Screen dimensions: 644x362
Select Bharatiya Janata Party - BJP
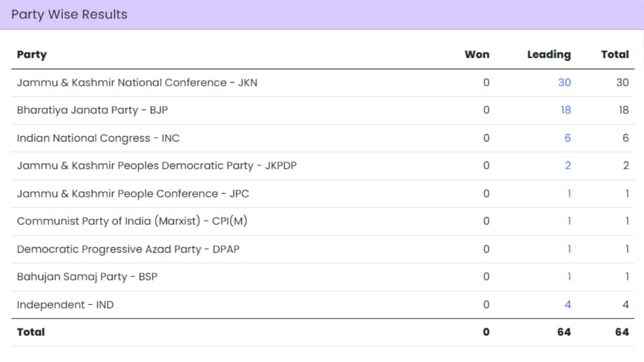pos(93,110)
